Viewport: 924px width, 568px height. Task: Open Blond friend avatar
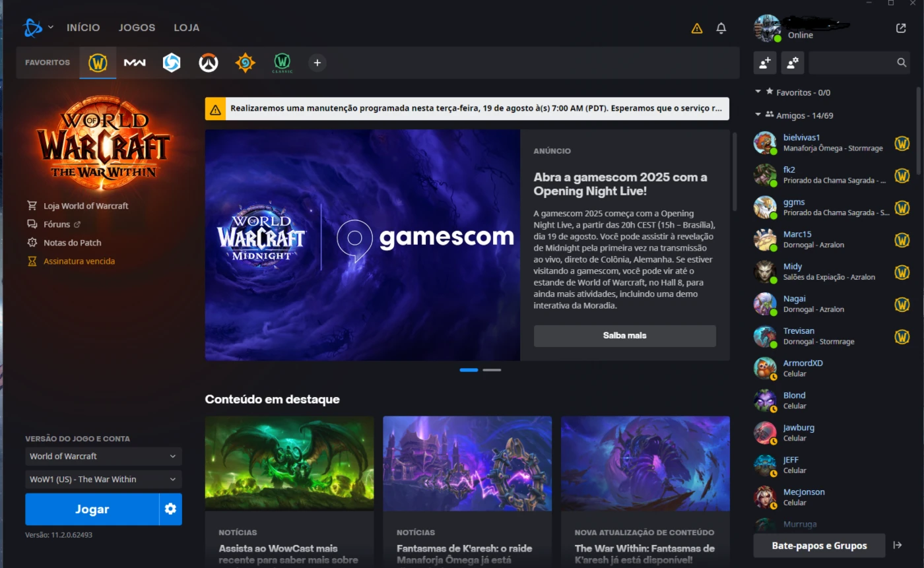pos(765,400)
